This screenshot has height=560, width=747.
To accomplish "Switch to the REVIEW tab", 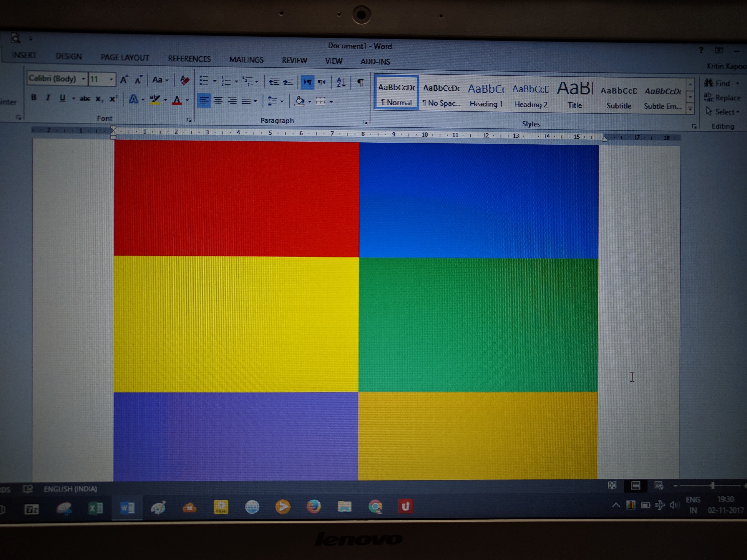I will 294,60.
